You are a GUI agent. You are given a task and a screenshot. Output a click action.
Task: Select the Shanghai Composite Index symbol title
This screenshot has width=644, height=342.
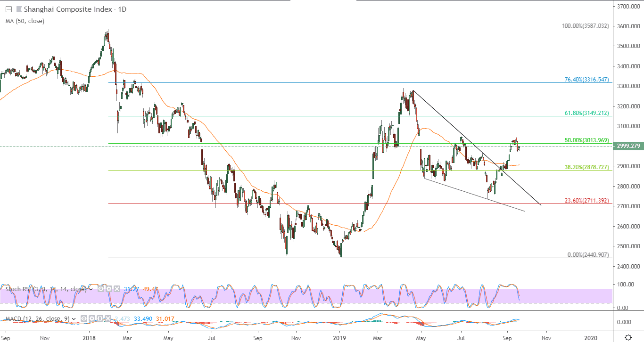pyautogui.click(x=67, y=9)
